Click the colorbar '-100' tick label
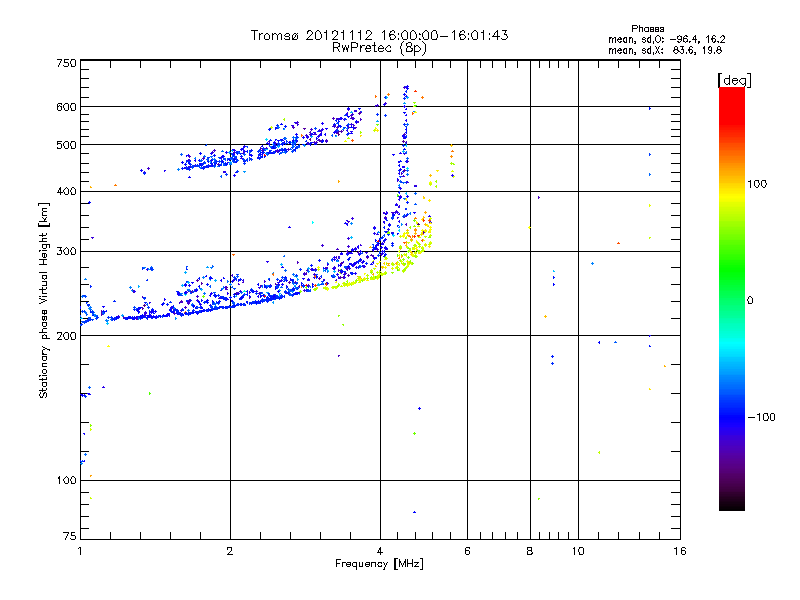 pos(761,417)
